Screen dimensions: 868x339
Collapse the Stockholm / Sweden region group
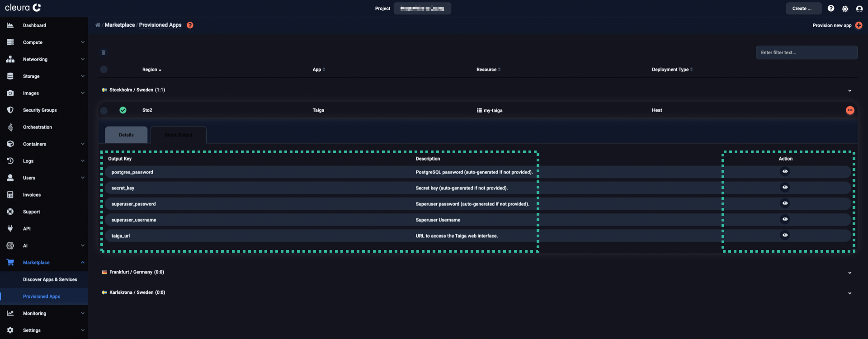pyautogui.click(x=850, y=90)
